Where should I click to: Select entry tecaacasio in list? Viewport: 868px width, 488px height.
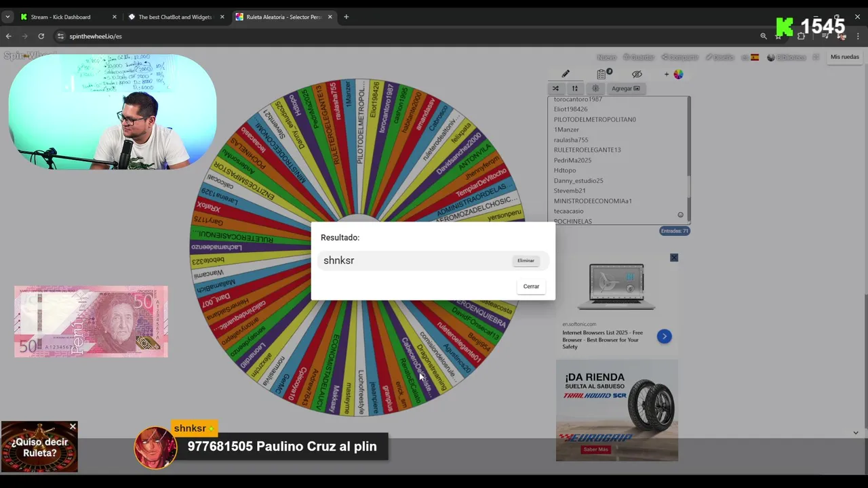pos(568,211)
